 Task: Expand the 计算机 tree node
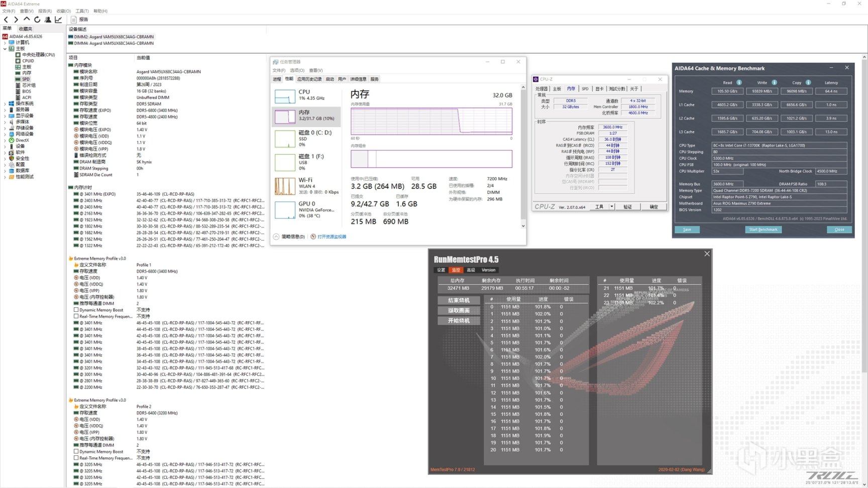click(x=5, y=43)
